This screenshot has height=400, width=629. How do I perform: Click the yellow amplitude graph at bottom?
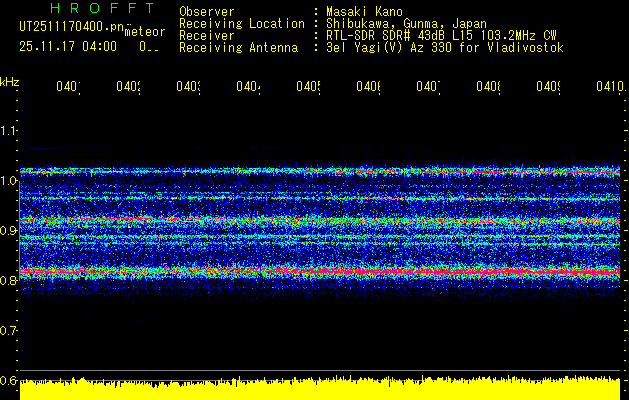click(x=320, y=390)
